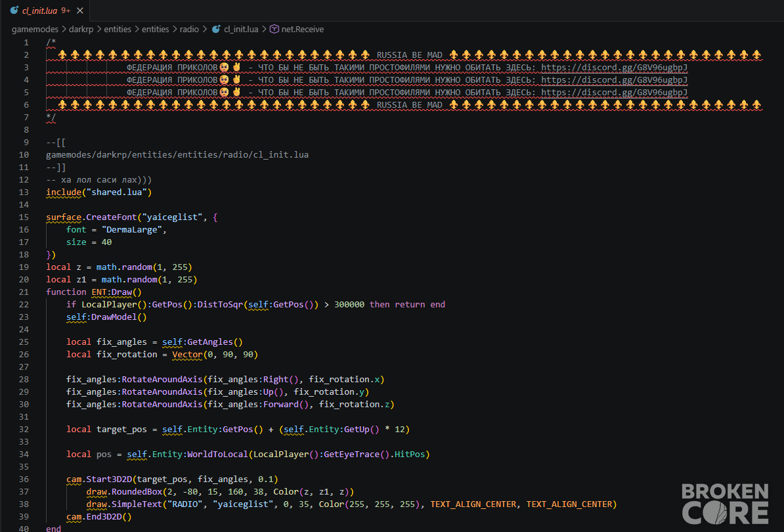Image resolution: width=784 pixels, height=532 pixels.
Task: Click line number 36 in the gutter
Action: pyautogui.click(x=24, y=479)
